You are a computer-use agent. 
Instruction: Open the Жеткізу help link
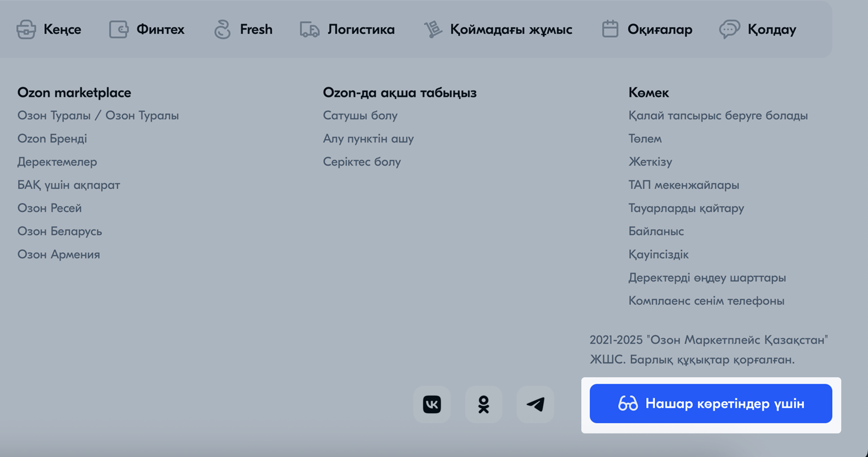pos(650,162)
